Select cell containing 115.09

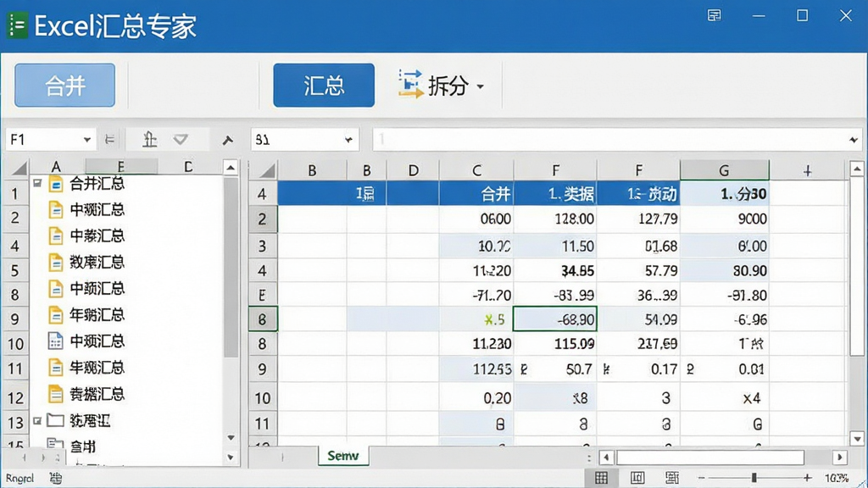pos(555,344)
